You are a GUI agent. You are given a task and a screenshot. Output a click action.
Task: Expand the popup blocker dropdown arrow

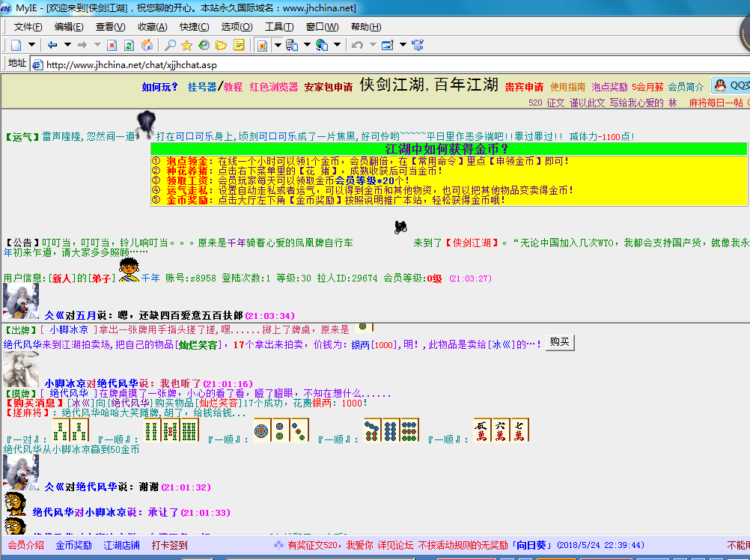pos(278,45)
